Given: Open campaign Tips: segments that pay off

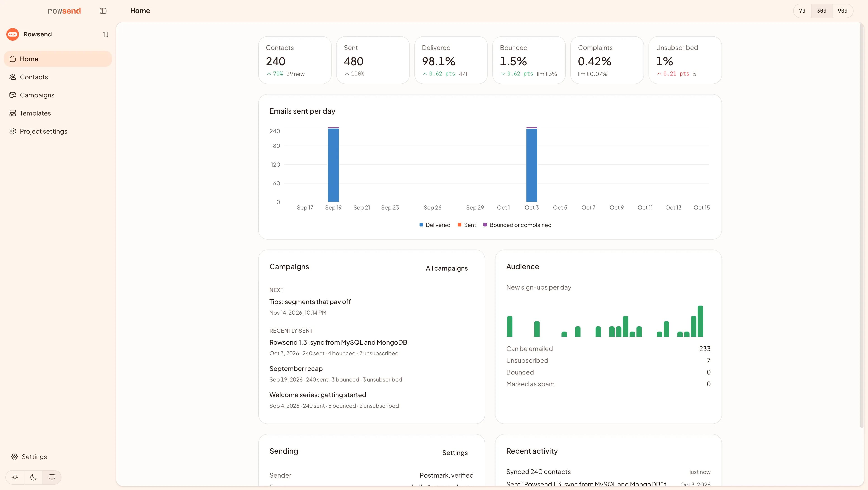Looking at the screenshot, I should pos(310,302).
